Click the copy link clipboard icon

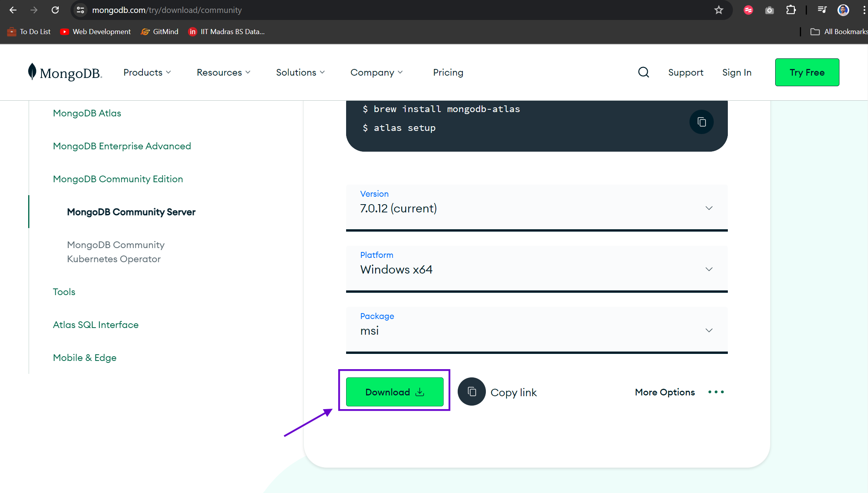pyautogui.click(x=471, y=391)
